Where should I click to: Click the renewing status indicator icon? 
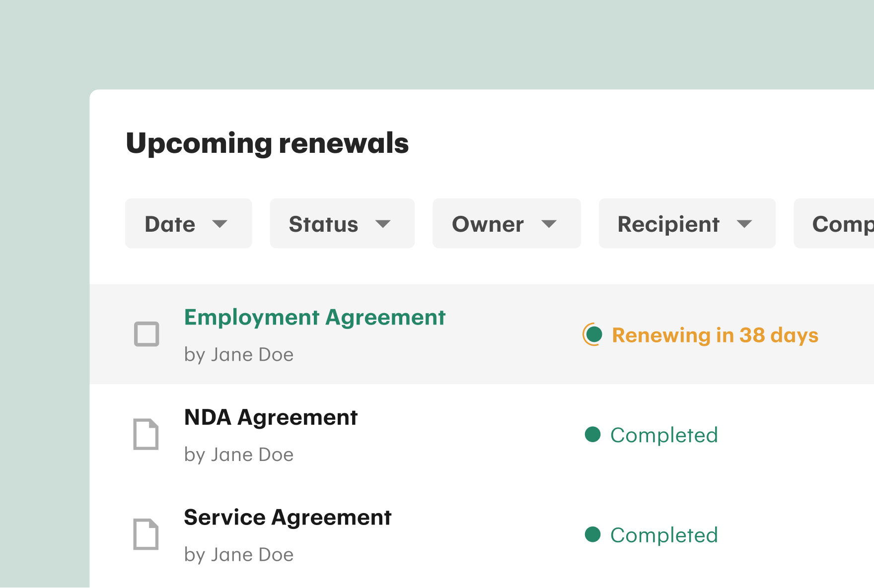coord(592,334)
